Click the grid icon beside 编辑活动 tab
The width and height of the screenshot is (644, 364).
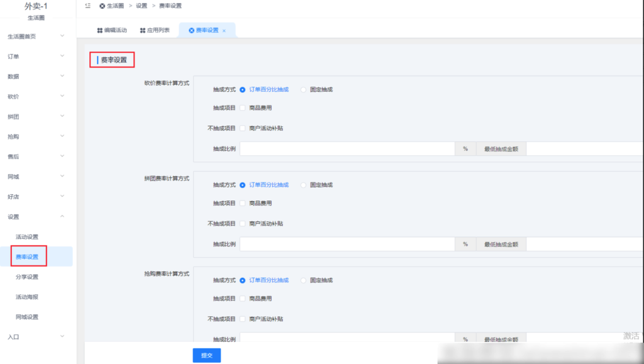click(x=99, y=29)
